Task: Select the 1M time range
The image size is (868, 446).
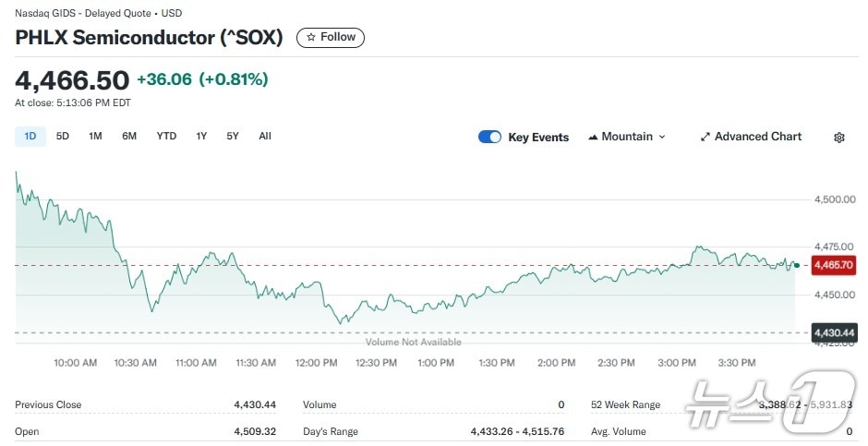Action: coord(95,137)
